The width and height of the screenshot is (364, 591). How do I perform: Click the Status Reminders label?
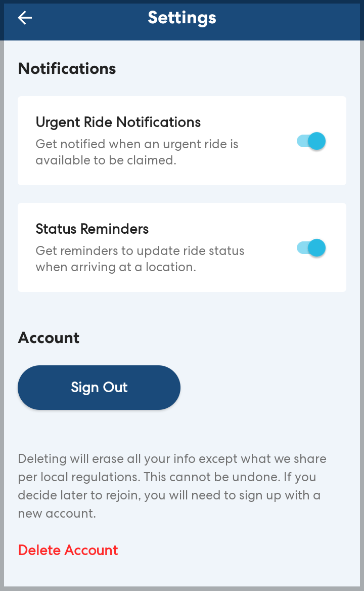pos(92,229)
